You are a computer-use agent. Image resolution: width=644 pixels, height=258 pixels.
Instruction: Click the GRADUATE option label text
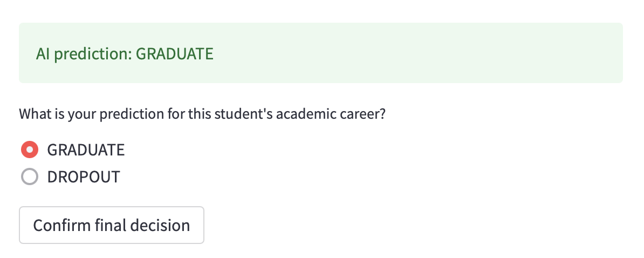click(x=86, y=150)
